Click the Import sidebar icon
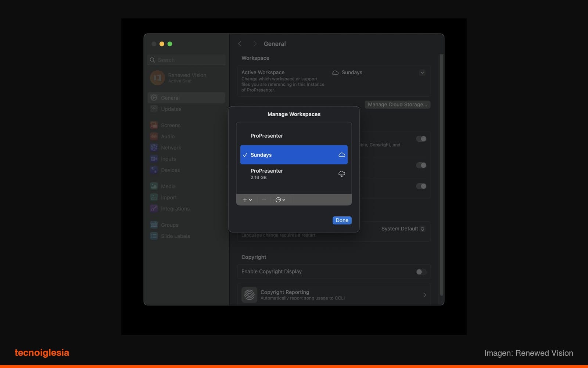The height and width of the screenshot is (368, 588). point(154,197)
